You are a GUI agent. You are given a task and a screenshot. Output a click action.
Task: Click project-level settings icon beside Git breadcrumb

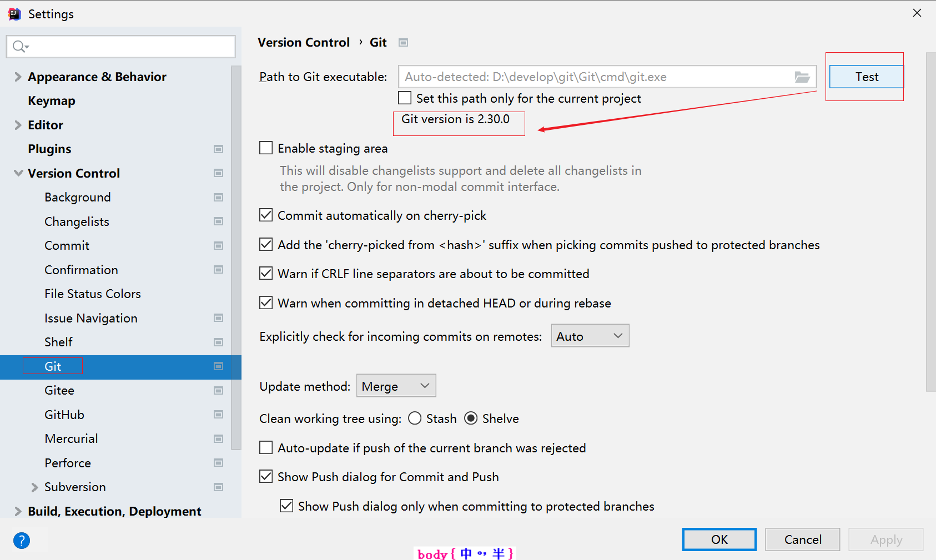[x=404, y=43]
